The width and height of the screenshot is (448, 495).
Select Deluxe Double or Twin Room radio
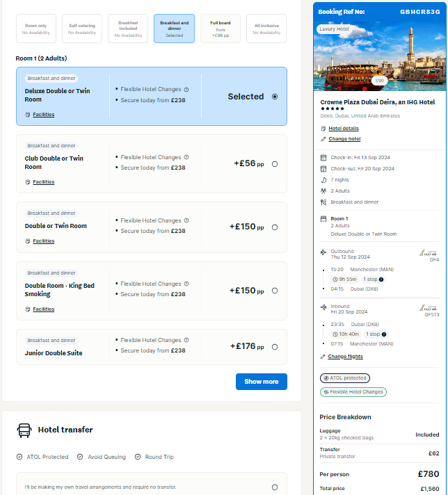point(275,97)
